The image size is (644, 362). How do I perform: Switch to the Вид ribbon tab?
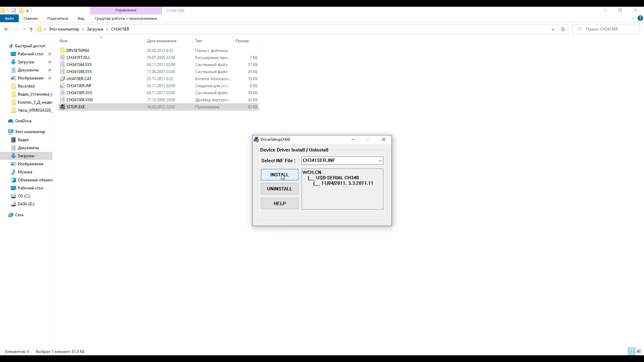(x=81, y=18)
